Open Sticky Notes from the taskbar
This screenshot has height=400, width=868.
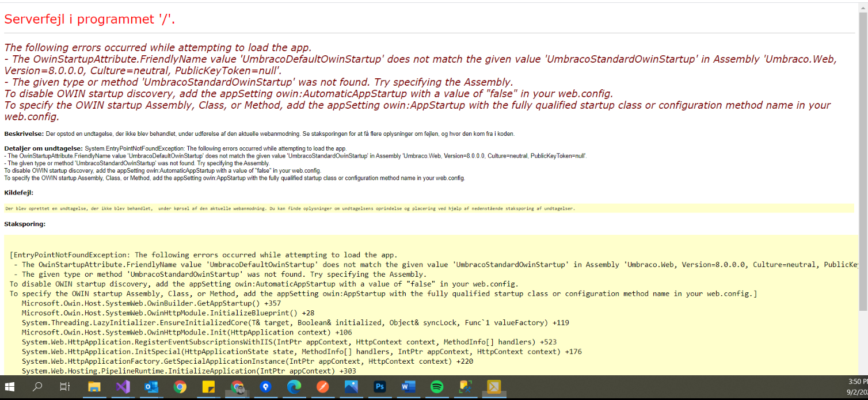pos(208,387)
